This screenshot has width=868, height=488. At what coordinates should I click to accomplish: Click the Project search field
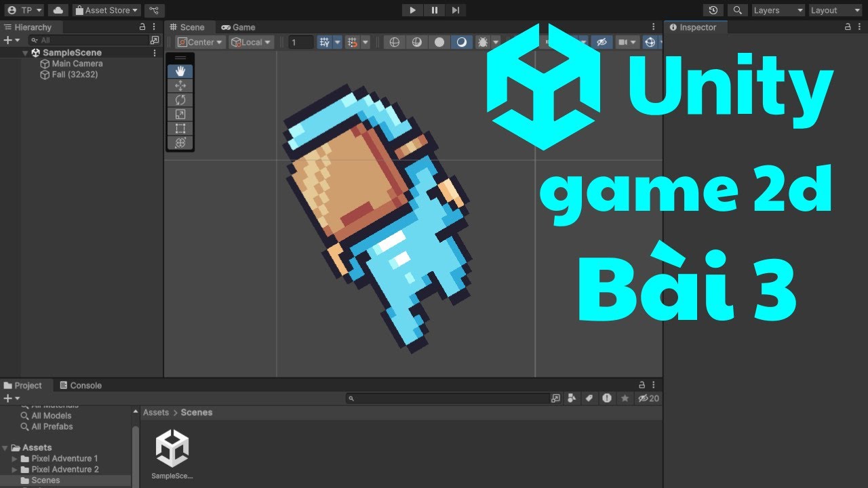(x=448, y=399)
